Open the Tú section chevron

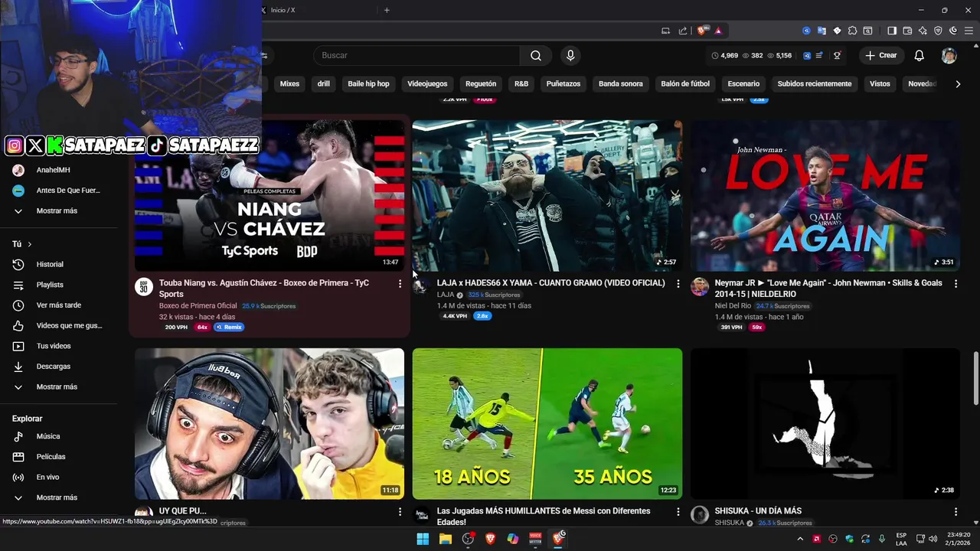coord(29,244)
